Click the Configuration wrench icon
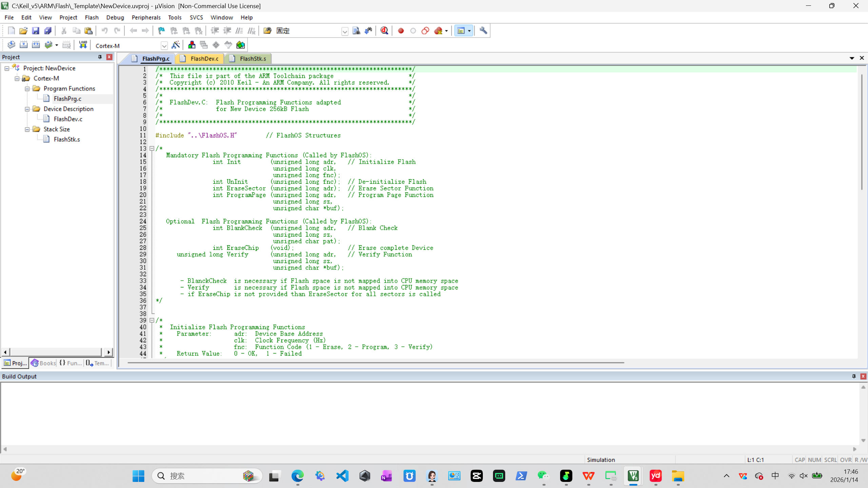 (483, 31)
